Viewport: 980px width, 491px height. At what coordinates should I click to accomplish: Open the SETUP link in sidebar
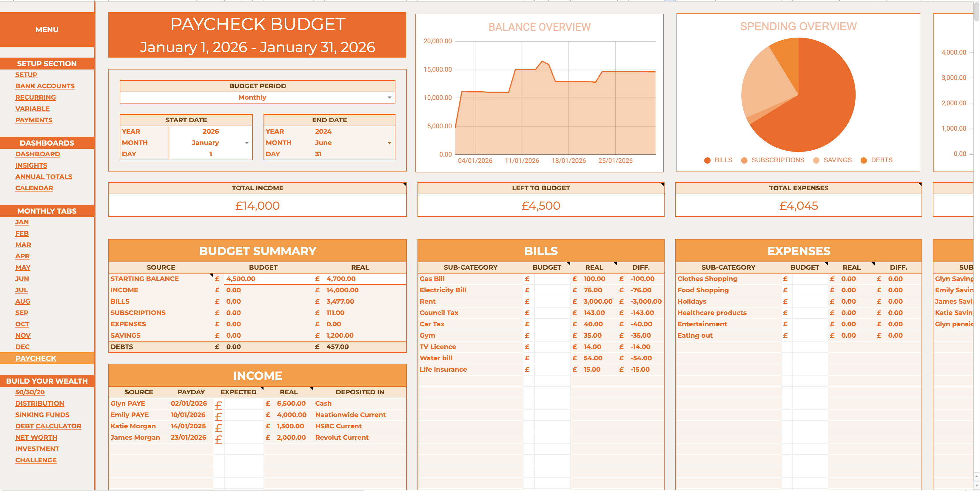pos(26,75)
